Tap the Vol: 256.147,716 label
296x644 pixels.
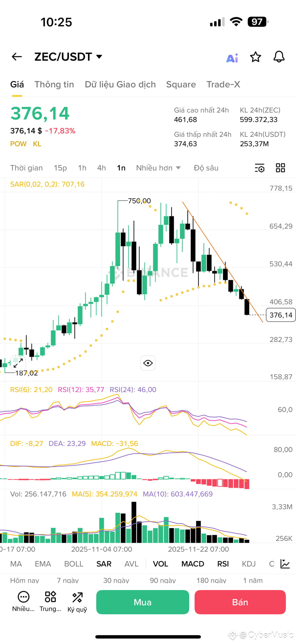pyautogui.click(x=38, y=494)
